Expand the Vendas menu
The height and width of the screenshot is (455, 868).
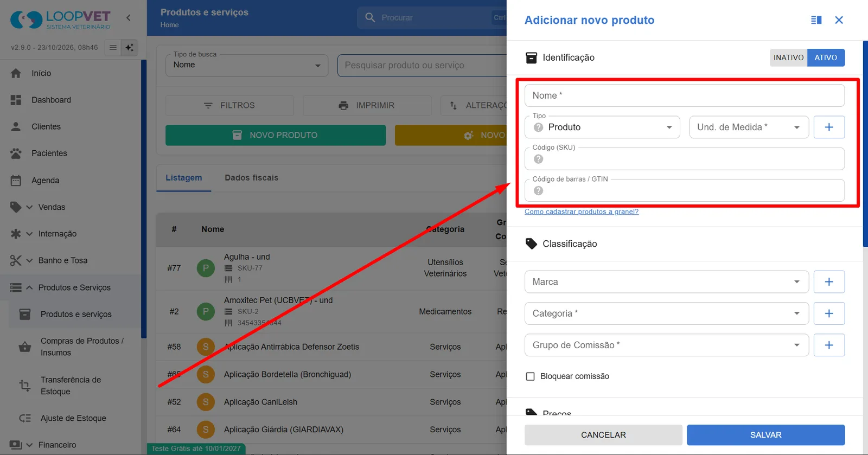pos(52,207)
